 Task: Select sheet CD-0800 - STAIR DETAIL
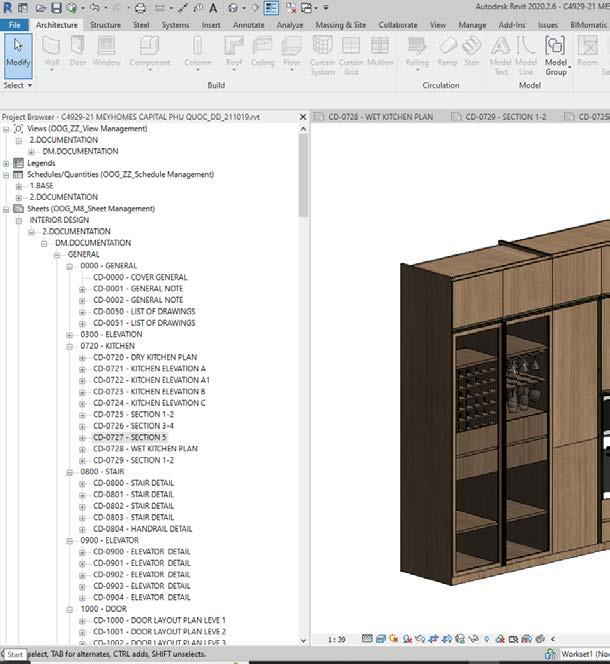(x=133, y=483)
